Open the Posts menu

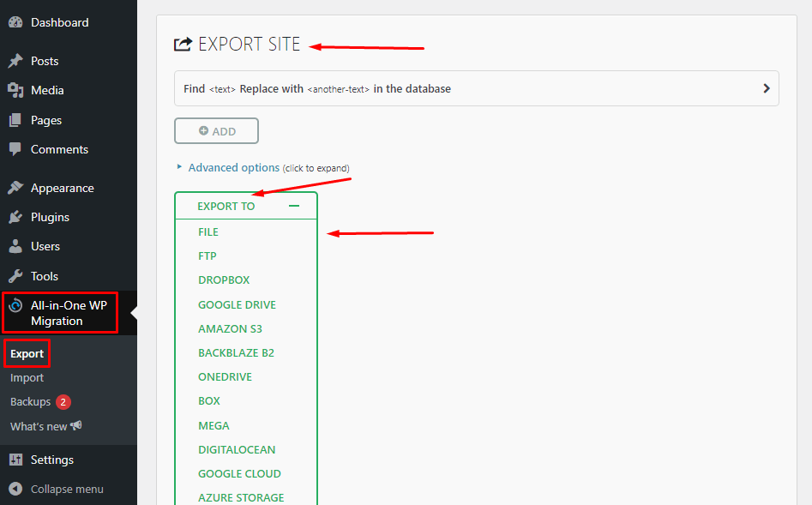click(45, 61)
